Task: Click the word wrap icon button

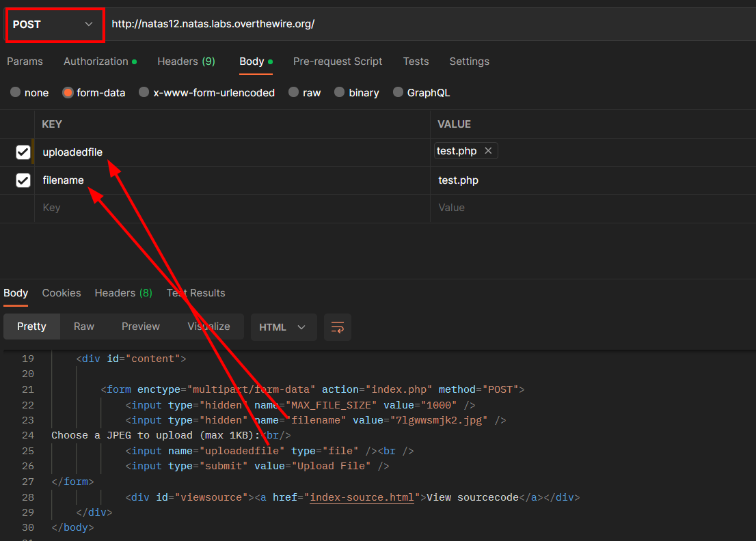Action: [338, 327]
